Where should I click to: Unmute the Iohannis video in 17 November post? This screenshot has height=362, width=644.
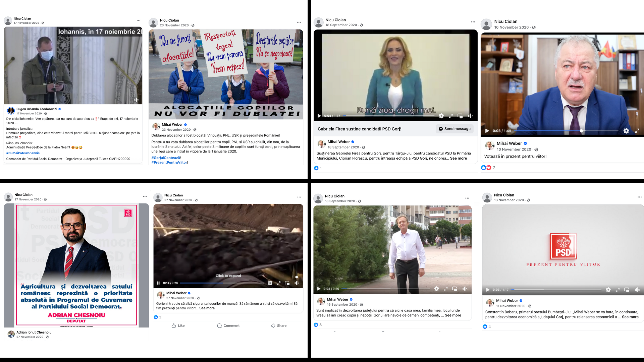point(137,100)
